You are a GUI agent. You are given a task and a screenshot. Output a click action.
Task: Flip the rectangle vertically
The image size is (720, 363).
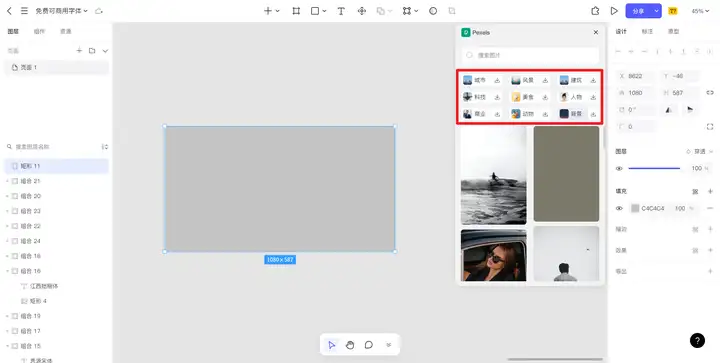pyautogui.click(x=690, y=110)
